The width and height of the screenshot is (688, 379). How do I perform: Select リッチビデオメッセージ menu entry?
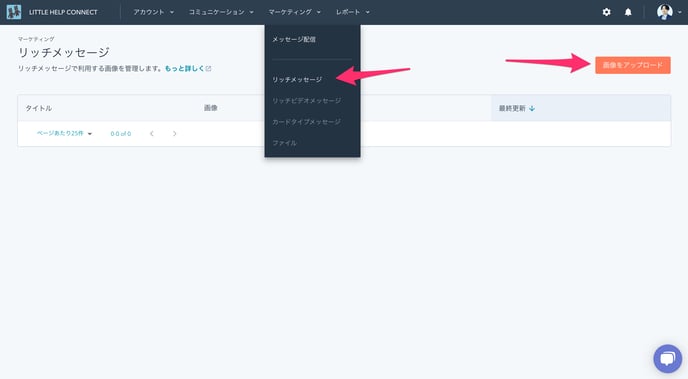point(306,100)
